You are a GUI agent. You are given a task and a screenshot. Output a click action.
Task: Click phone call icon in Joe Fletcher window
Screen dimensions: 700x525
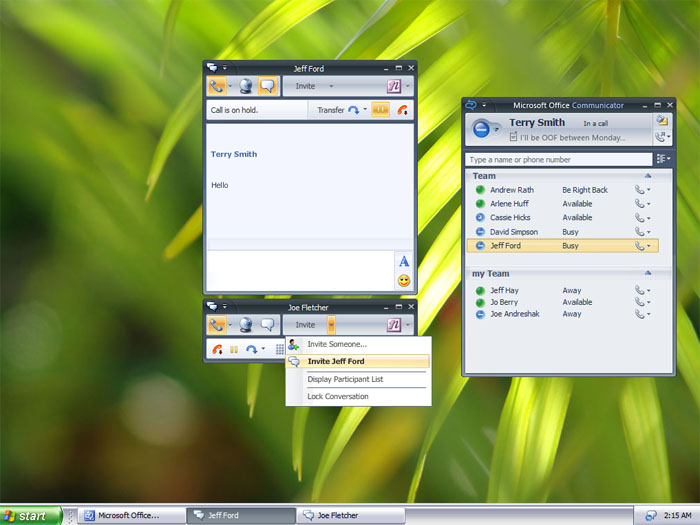tap(217, 325)
